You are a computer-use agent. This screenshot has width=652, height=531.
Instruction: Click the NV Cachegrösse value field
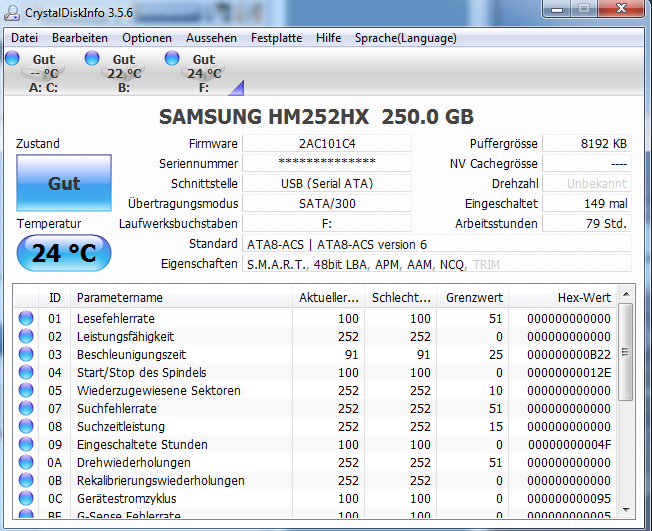[x=587, y=163]
